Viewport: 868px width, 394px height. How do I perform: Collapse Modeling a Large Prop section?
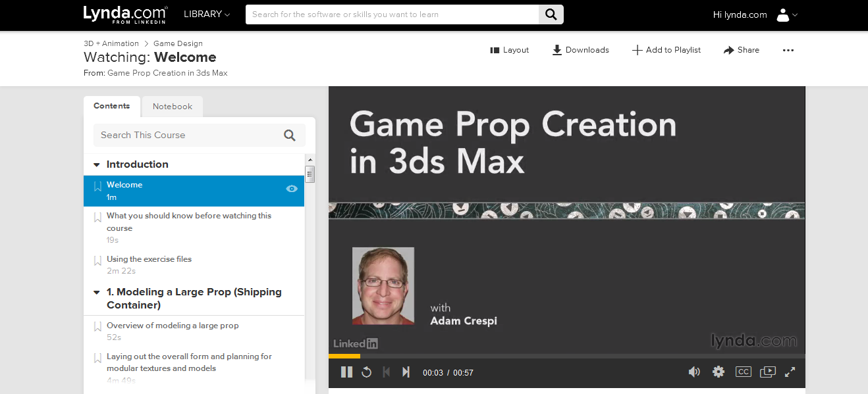tap(97, 292)
